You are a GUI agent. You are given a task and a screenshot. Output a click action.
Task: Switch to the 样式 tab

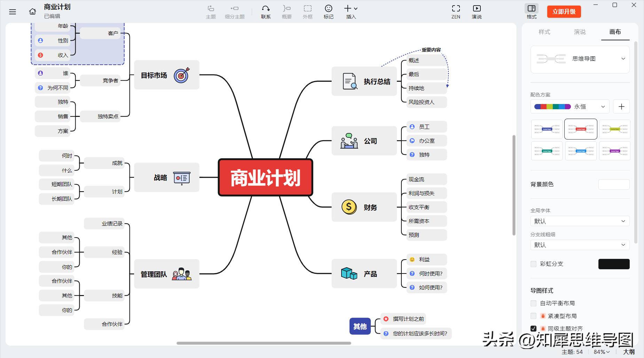[545, 32]
